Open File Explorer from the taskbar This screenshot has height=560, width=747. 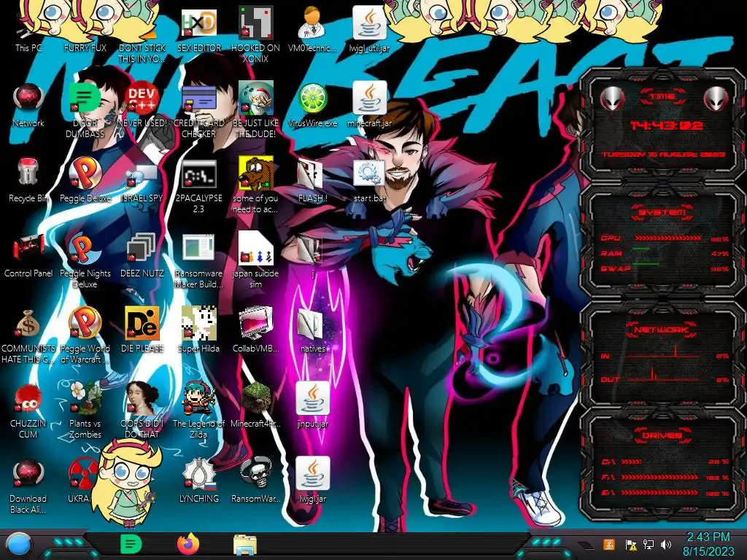(x=245, y=545)
